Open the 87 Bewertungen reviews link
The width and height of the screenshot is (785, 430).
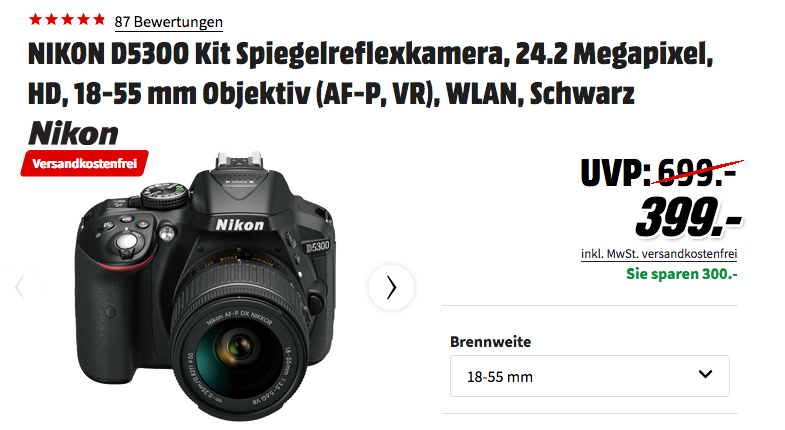click(168, 22)
